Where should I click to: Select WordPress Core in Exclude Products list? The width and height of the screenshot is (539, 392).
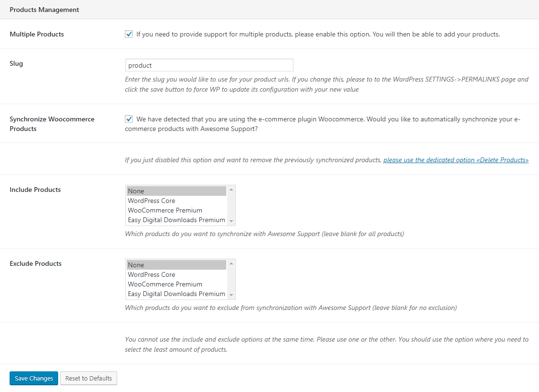tap(176, 274)
